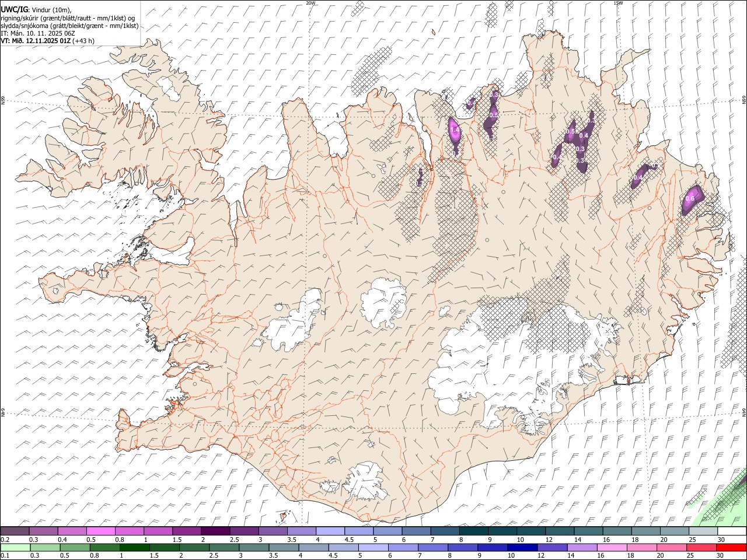Click the 'slydda/snjókoma' legend description line

(70, 26)
